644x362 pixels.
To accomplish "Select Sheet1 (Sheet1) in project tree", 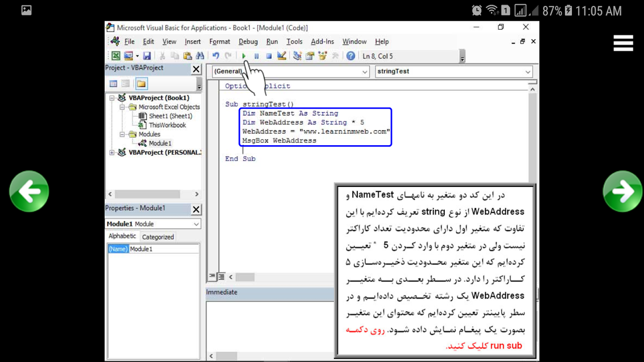I will [x=171, y=116].
